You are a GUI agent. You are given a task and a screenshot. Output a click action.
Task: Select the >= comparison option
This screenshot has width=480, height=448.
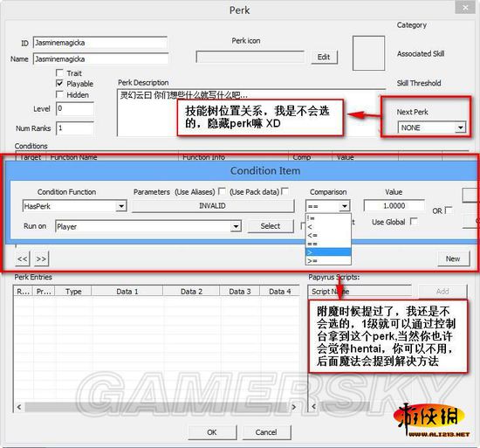coord(328,260)
